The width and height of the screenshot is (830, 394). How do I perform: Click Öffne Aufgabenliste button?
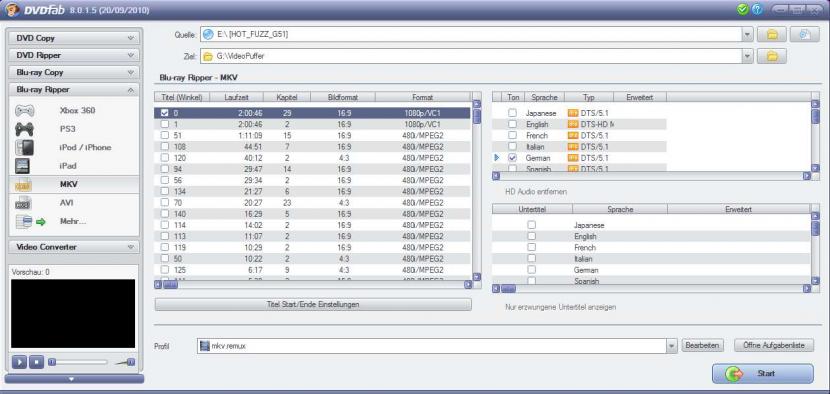774,345
